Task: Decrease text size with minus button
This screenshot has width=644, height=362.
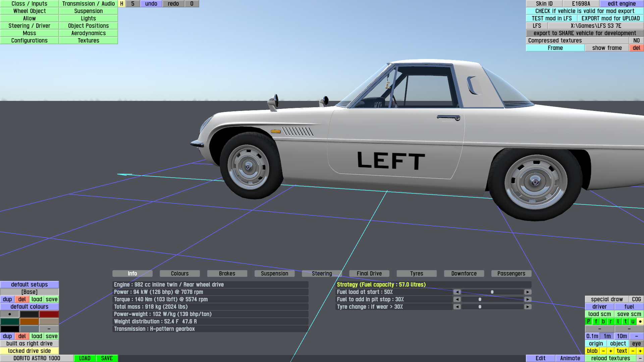Action: pyautogui.click(x=633, y=351)
